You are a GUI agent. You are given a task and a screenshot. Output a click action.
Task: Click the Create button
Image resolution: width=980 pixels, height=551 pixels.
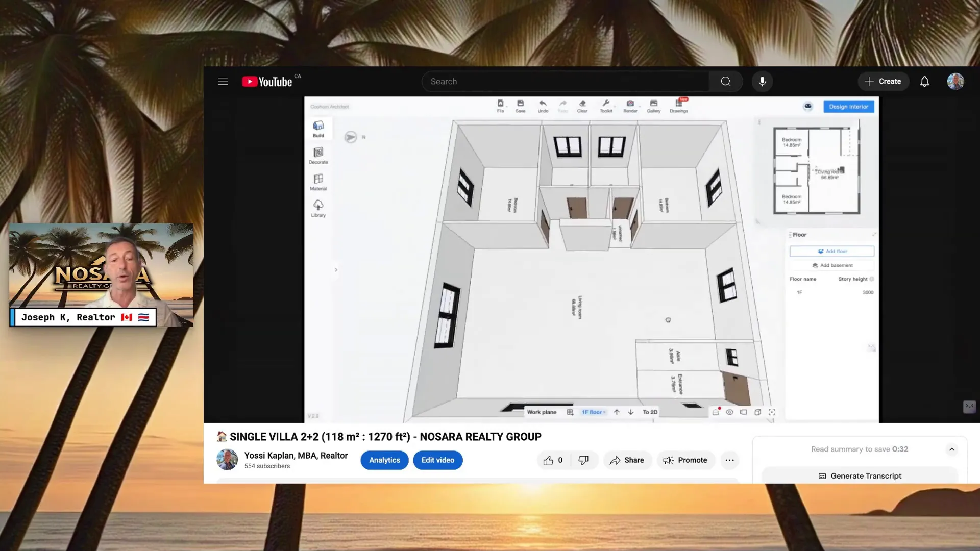[x=883, y=81]
